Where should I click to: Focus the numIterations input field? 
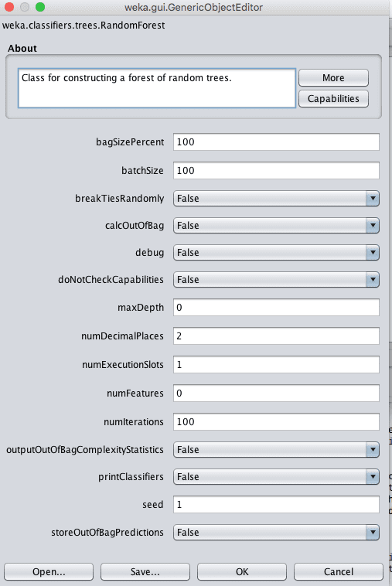[x=276, y=421]
